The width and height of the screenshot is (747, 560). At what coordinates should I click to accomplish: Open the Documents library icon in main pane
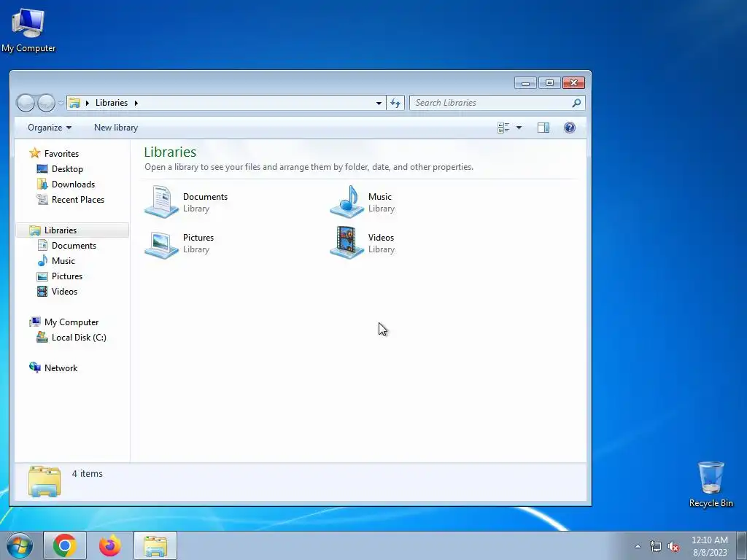point(161,202)
